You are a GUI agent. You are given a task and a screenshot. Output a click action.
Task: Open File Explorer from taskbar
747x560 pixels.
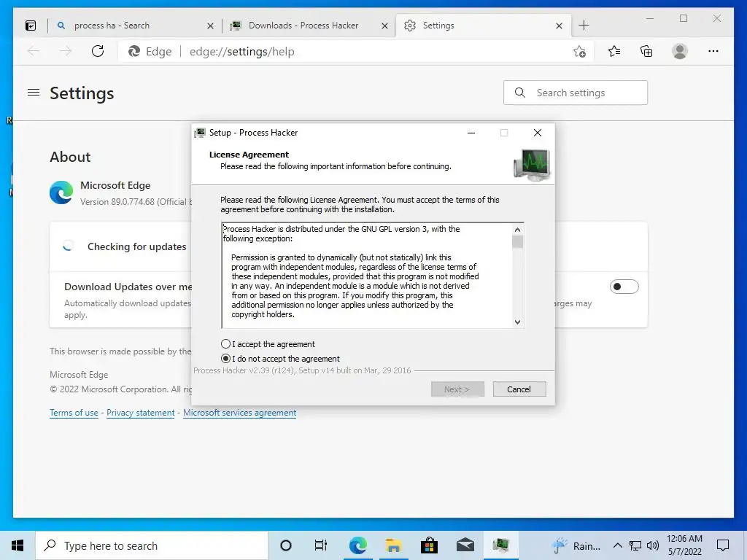coord(393,545)
